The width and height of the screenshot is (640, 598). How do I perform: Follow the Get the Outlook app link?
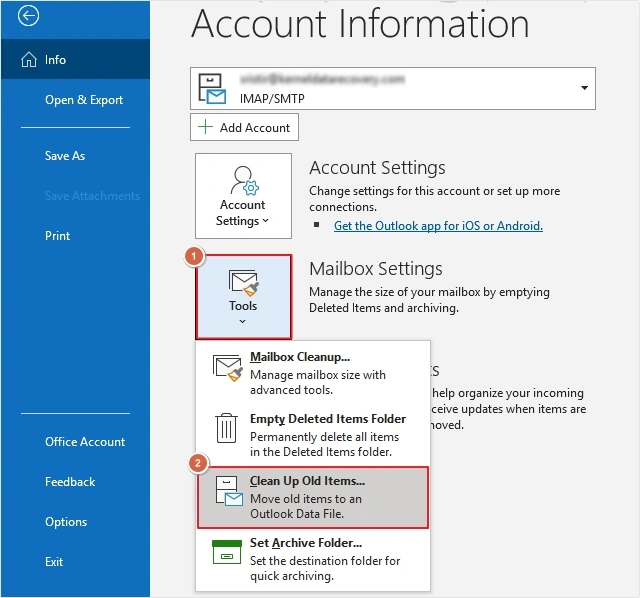438,226
